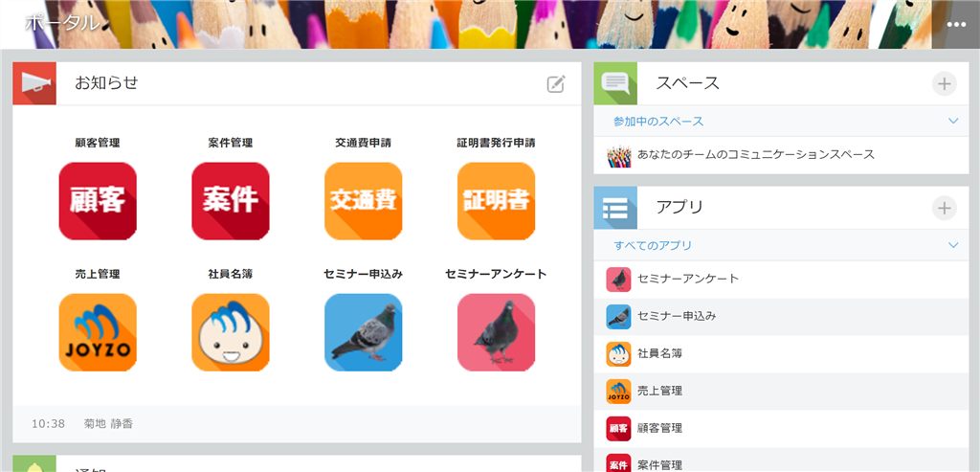Viewport: 980px width, 472px height.
Task: Click the お知らせ panel heading
Action: [106, 82]
